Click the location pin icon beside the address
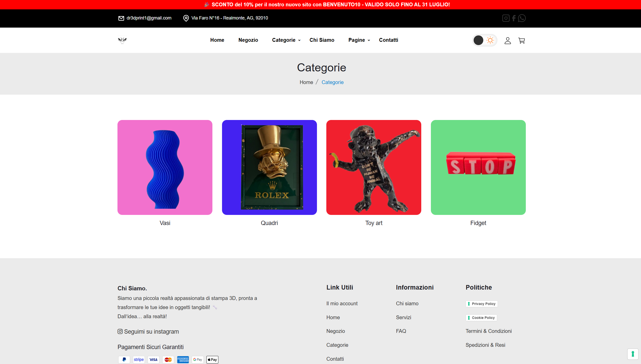The height and width of the screenshot is (364, 641). pos(186,18)
